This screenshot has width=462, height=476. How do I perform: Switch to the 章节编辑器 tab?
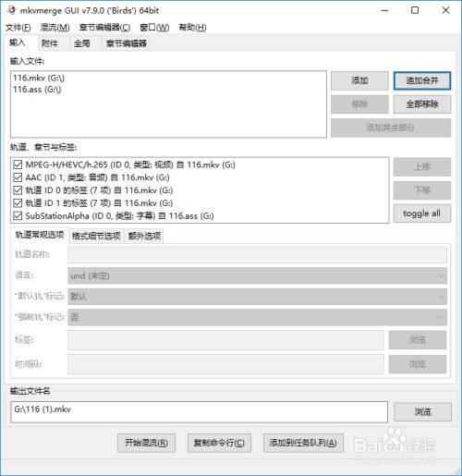tap(127, 43)
